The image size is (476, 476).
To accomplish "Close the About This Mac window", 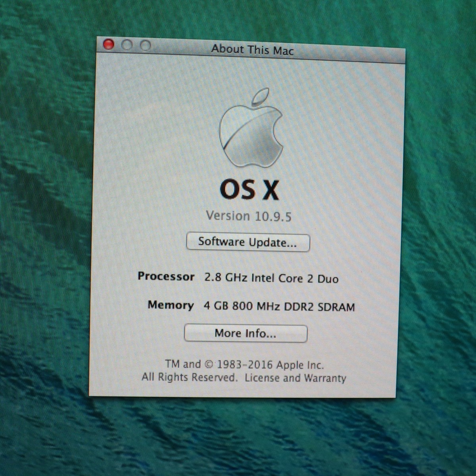I will [x=108, y=44].
